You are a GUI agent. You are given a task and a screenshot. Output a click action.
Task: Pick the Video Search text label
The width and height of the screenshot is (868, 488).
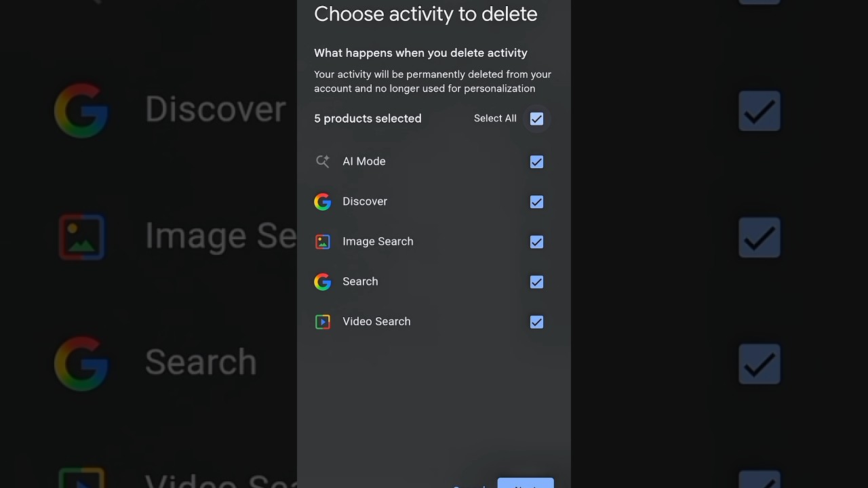(x=376, y=321)
